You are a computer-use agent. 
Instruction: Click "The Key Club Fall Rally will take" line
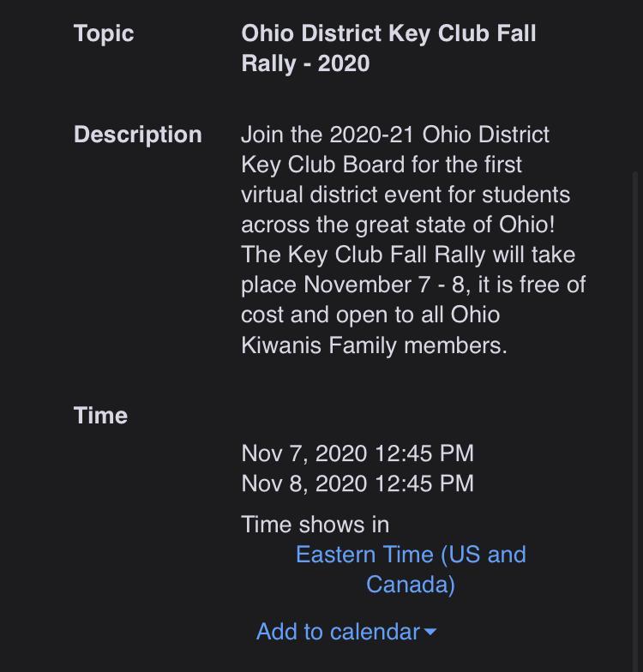click(408, 255)
